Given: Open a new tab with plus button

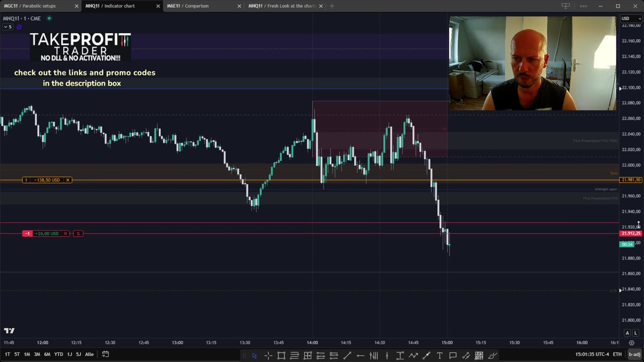Looking at the screenshot, I should pos(332,6).
